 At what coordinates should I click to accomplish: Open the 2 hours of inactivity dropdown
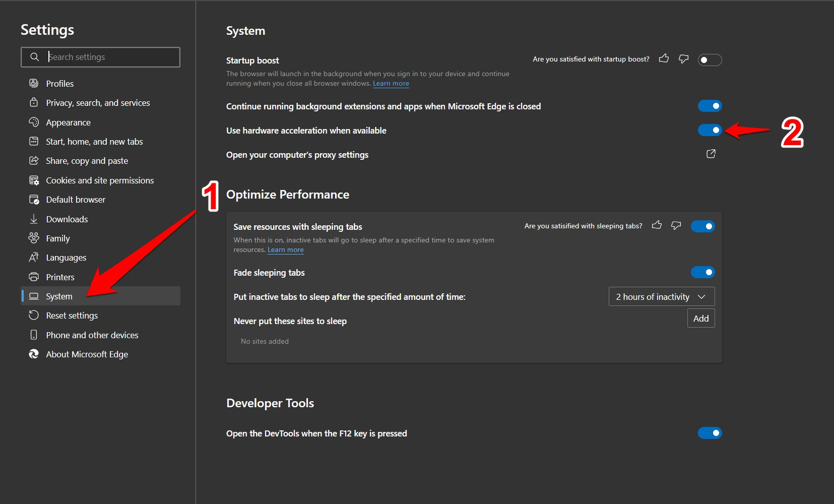[662, 296]
